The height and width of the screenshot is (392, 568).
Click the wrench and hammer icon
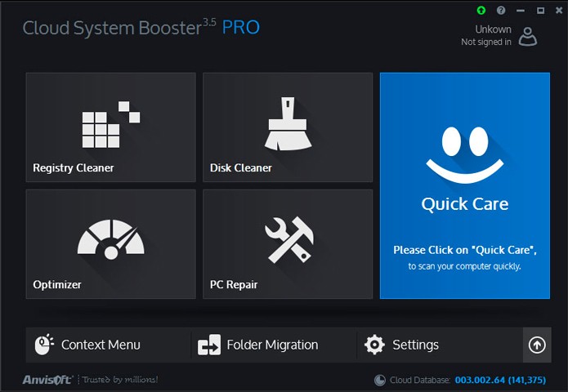[289, 239]
